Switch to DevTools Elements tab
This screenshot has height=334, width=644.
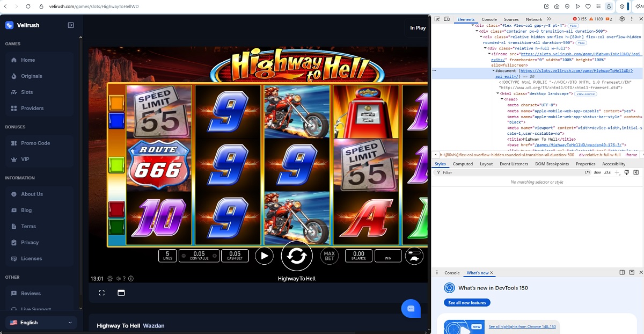point(466,19)
